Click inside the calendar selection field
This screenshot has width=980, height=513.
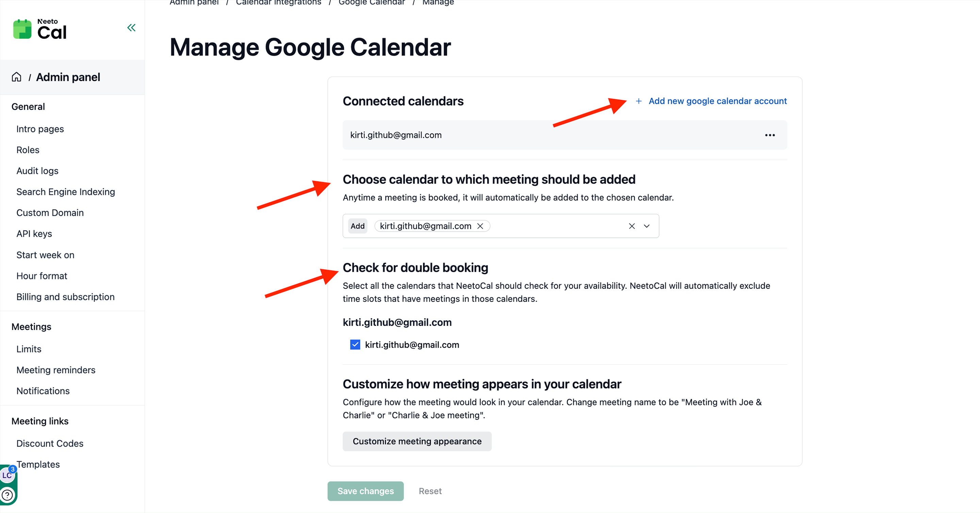555,226
